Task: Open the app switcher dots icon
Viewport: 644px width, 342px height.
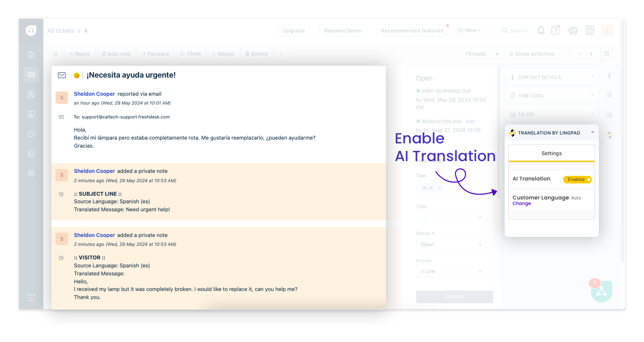Action: pyautogui.click(x=31, y=298)
